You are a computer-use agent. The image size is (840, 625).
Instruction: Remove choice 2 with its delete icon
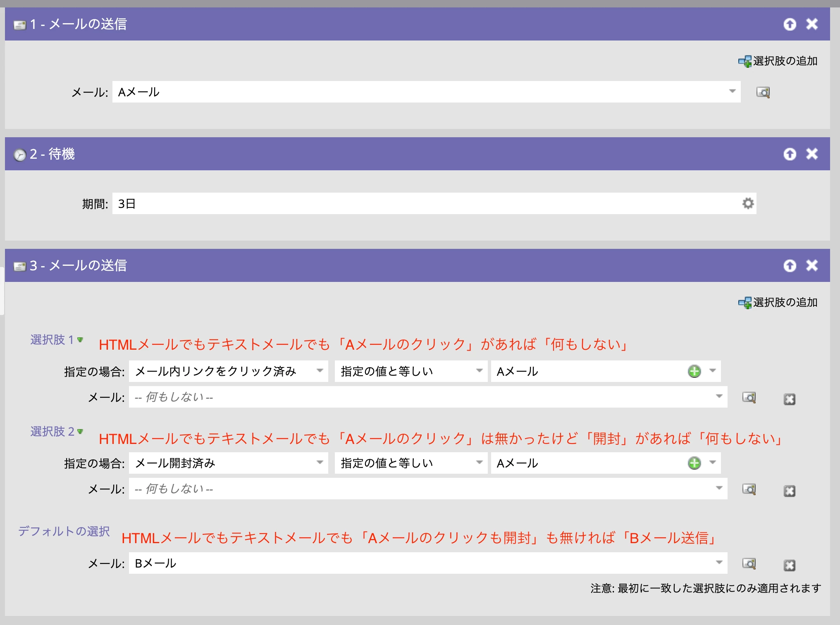(789, 491)
